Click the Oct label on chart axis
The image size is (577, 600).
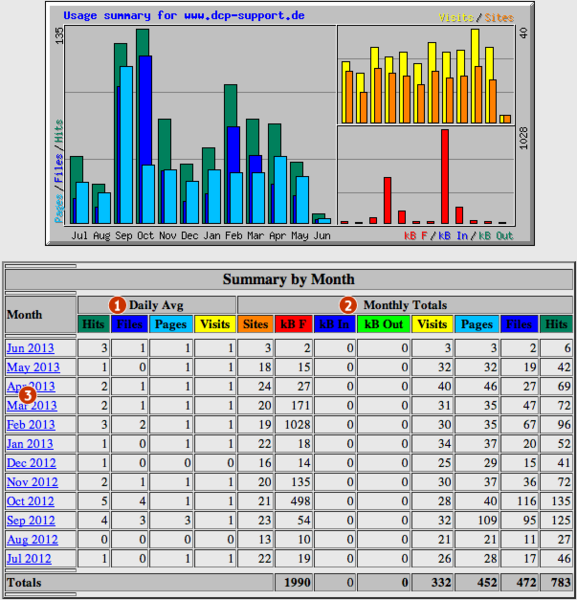[x=145, y=236]
